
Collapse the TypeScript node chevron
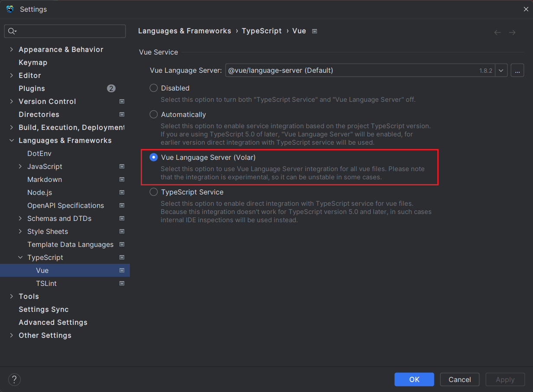[x=20, y=257]
